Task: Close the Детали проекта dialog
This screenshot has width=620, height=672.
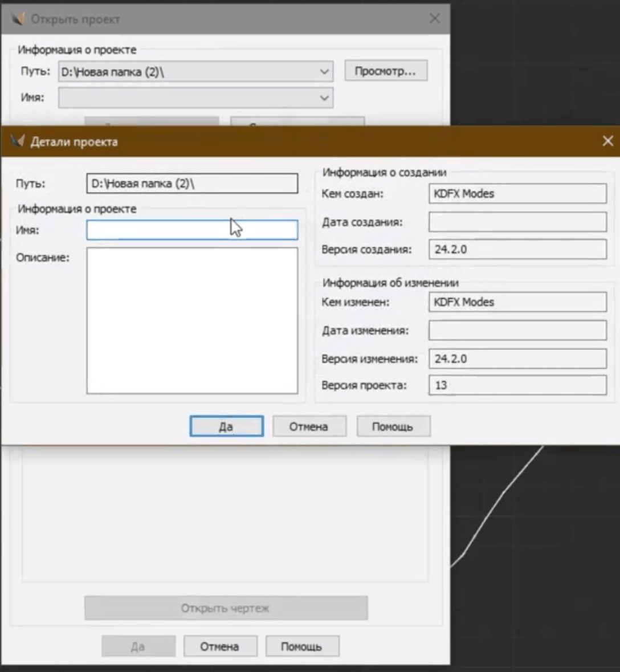Action: (x=607, y=141)
